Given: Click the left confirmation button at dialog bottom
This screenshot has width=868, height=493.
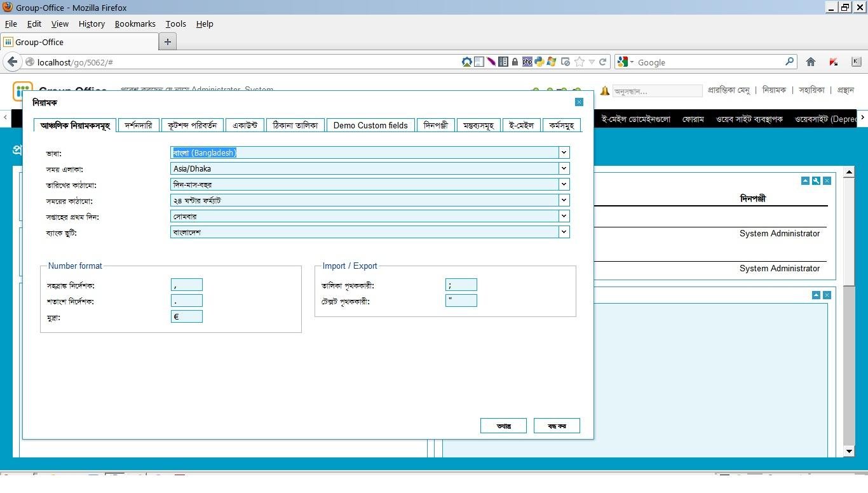Looking at the screenshot, I should pyautogui.click(x=503, y=425).
